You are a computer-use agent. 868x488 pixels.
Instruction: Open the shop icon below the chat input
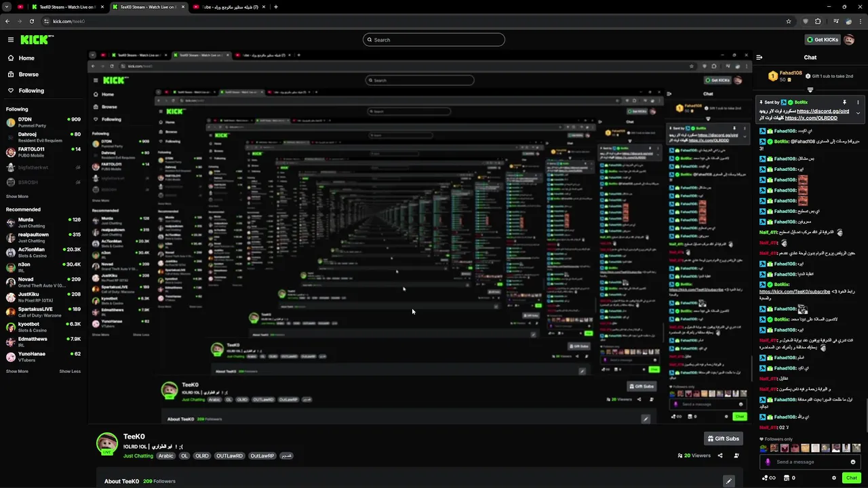785,478
